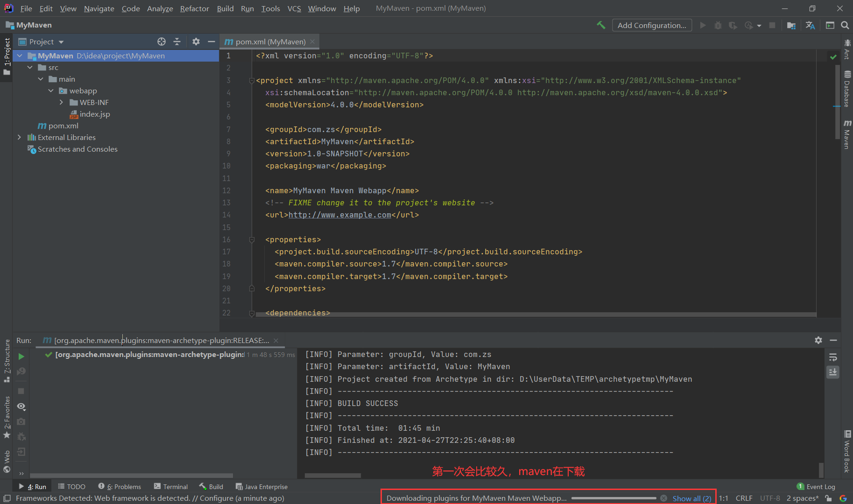Click the green hammer Build Project icon
Viewport: 853px width, 504px height.
[x=601, y=25]
